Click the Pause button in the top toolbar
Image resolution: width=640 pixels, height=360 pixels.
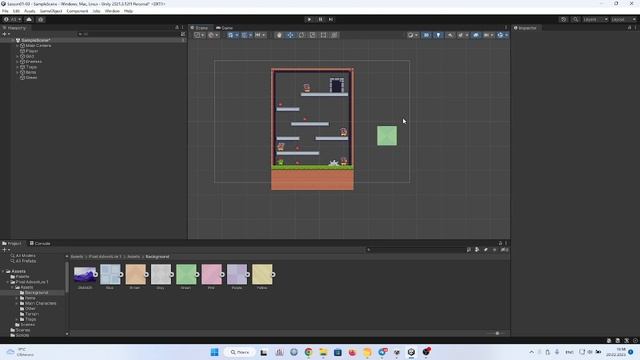(x=320, y=19)
